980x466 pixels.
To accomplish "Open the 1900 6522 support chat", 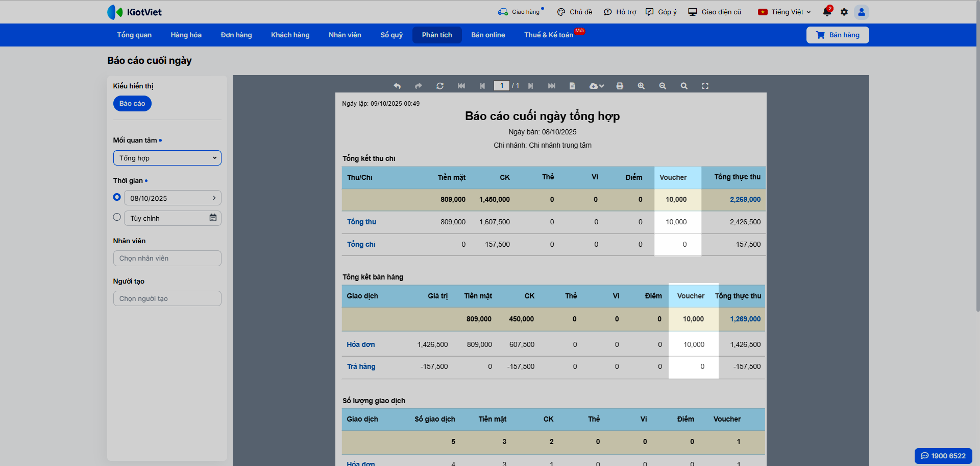I will click(x=943, y=456).
